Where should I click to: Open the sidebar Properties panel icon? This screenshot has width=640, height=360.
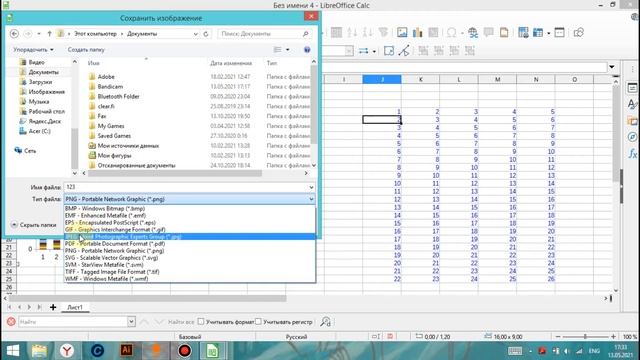pyautogui.click(x=632, y=88)
